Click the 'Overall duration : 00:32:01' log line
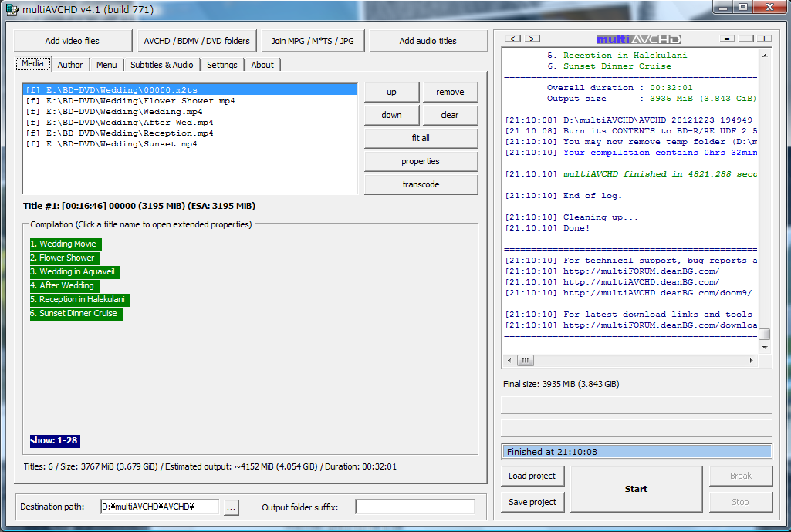The width and height of the screenshot is (791, 532). pyautogui.click(x=620, y=88)
